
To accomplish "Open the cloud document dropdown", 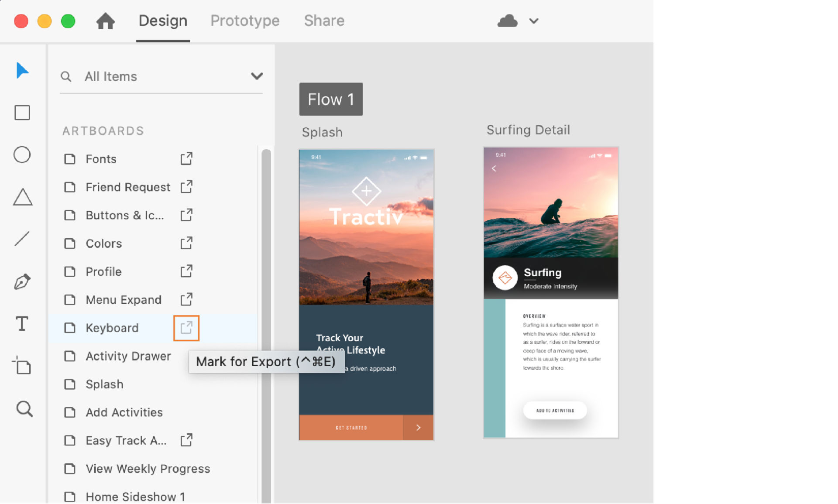I will pyautogui.click(x=533, y=21).
